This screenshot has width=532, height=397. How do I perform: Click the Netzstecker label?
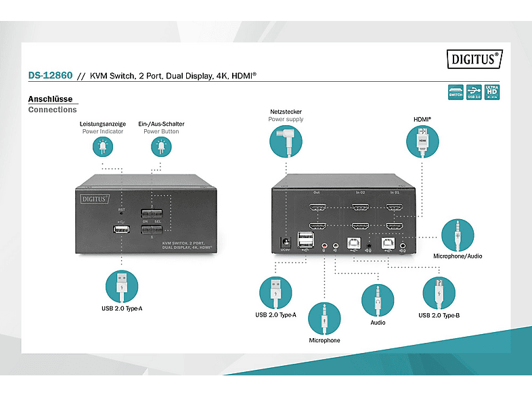pyautogui.click(x=286, y=112)
